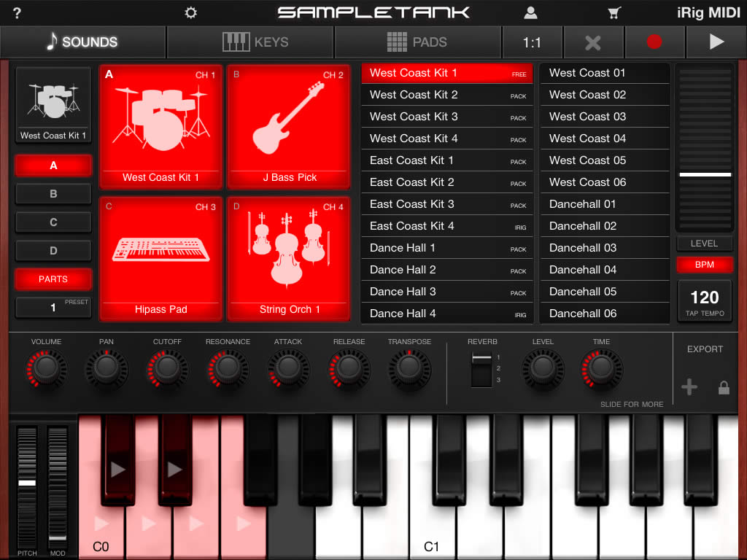Select pattern Dancehall 06

click(x=605, y=314)
